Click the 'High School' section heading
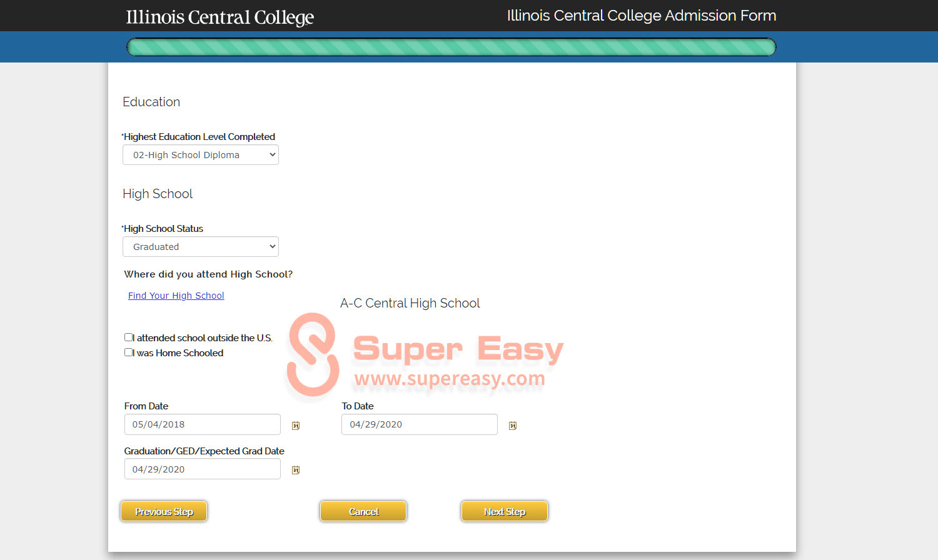Screen dimensions: 938x560 tap(158, 194)
